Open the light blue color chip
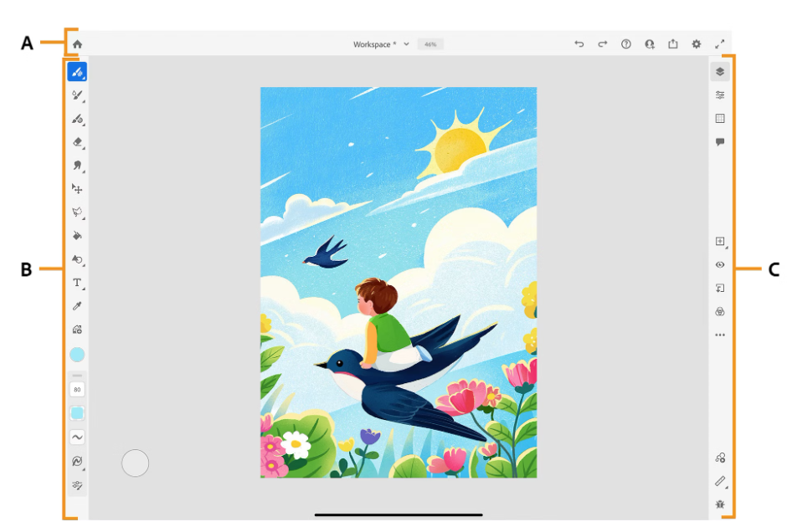Viewport: 787px width, 532px height. tap(77, 355)
